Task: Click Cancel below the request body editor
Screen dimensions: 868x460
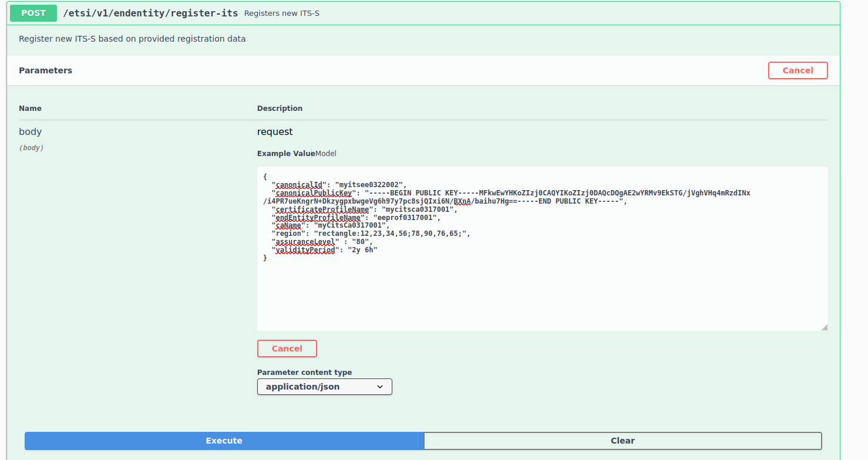Action: pos(287,348)
